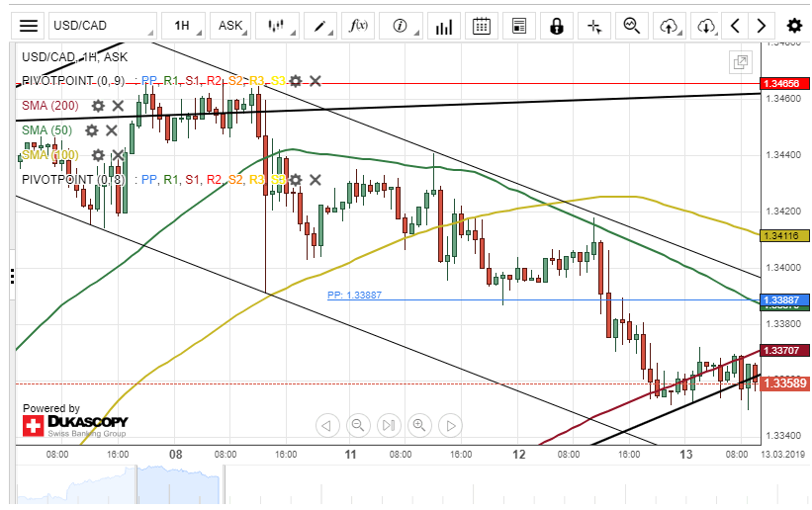812x510 pixels.
Task: Click the left side panel handle dots
Action: (12, 276)
